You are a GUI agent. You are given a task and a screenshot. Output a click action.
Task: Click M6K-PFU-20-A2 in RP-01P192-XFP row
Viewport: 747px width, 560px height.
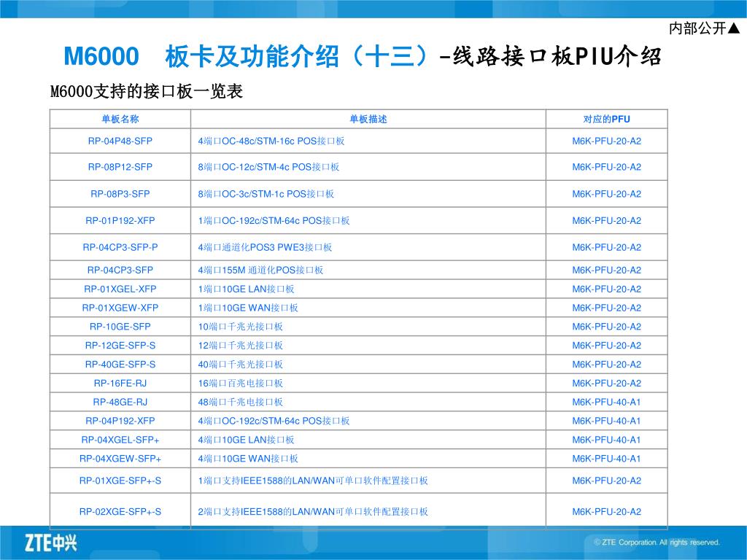tap(606, 220)
